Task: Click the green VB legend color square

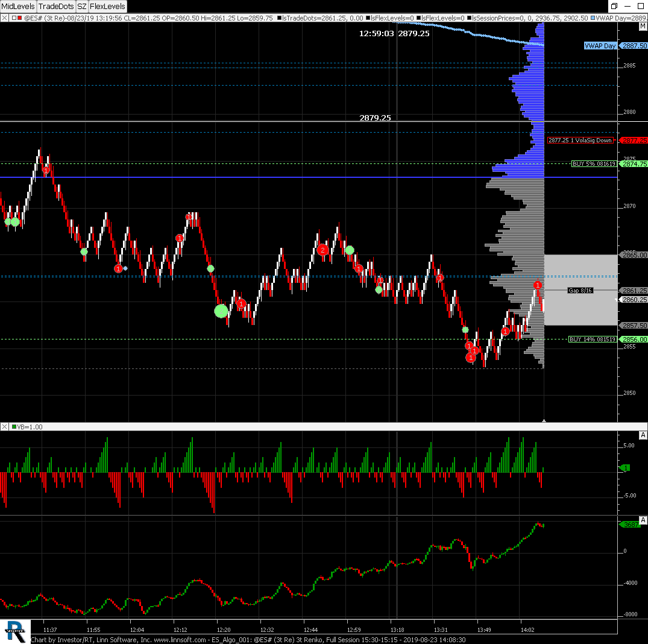Action: click(14, 426)
